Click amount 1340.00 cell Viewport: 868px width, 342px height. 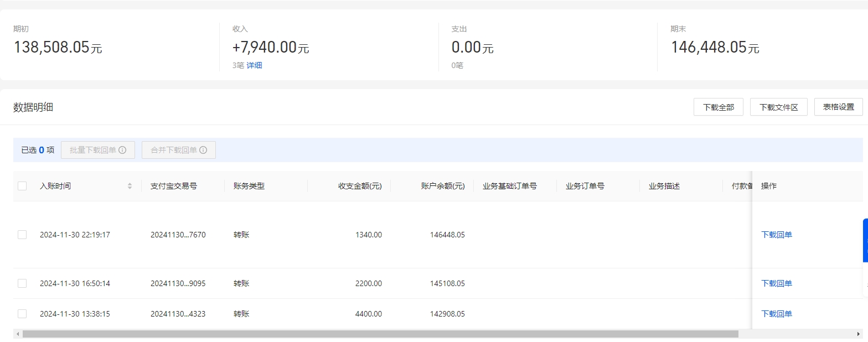369,235
